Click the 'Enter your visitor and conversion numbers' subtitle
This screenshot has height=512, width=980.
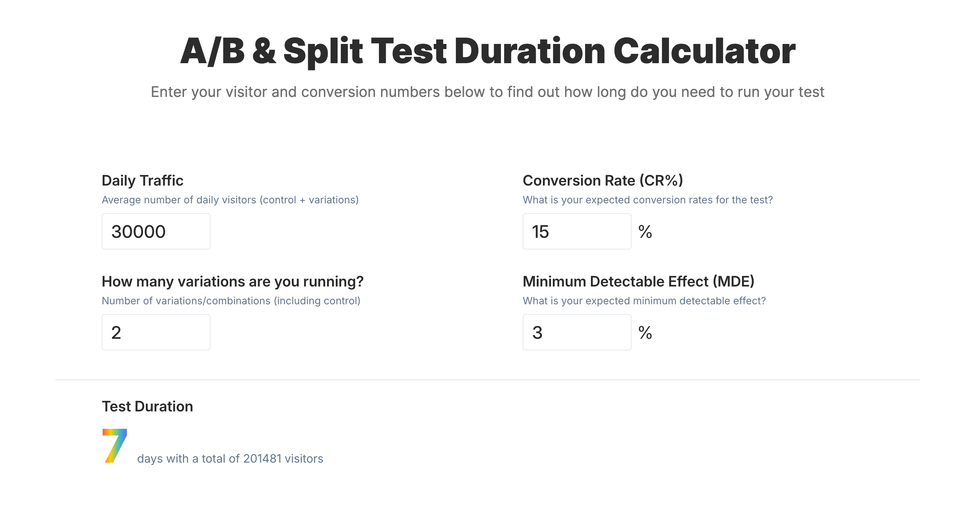pos(487,92)
